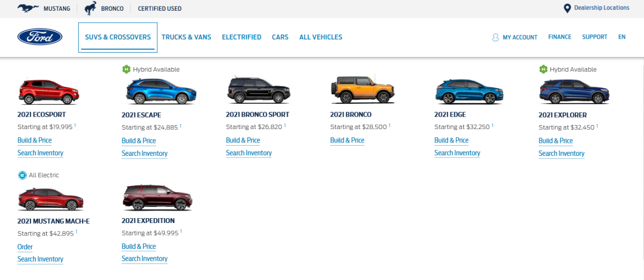
Task: Click the Hybrid Available icon above Explorer
Action: pyautogui.click(x=543, y=69)
